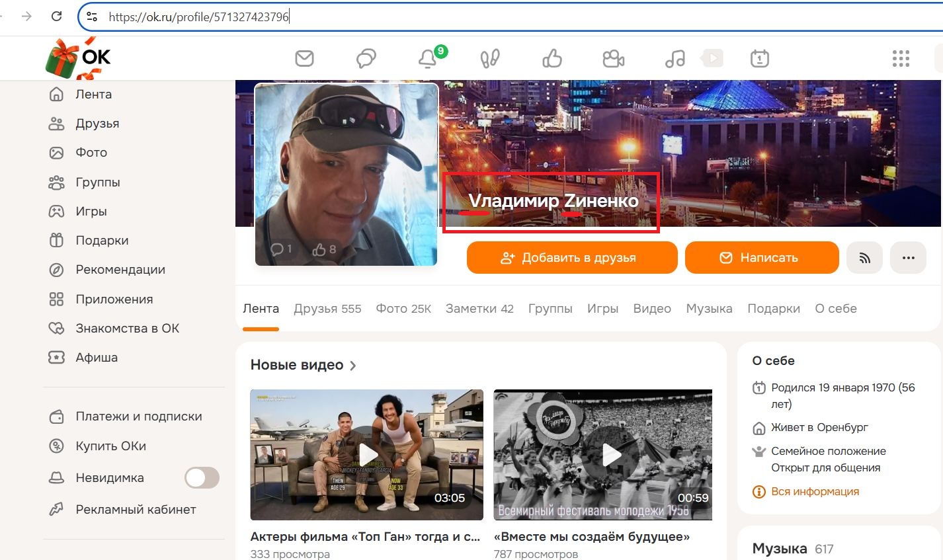
Task: Open notifications bell with 9 badge
Action: click(428, 59)
